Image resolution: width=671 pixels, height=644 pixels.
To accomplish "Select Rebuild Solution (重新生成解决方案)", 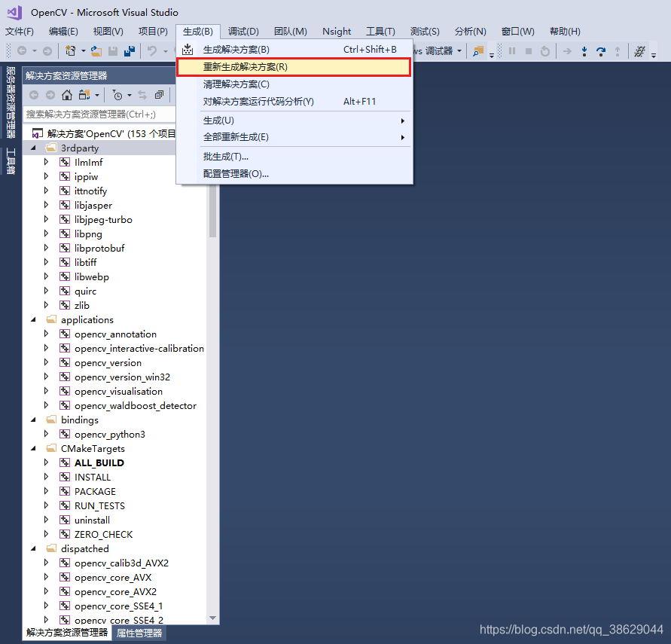I will tap(294, 67).
